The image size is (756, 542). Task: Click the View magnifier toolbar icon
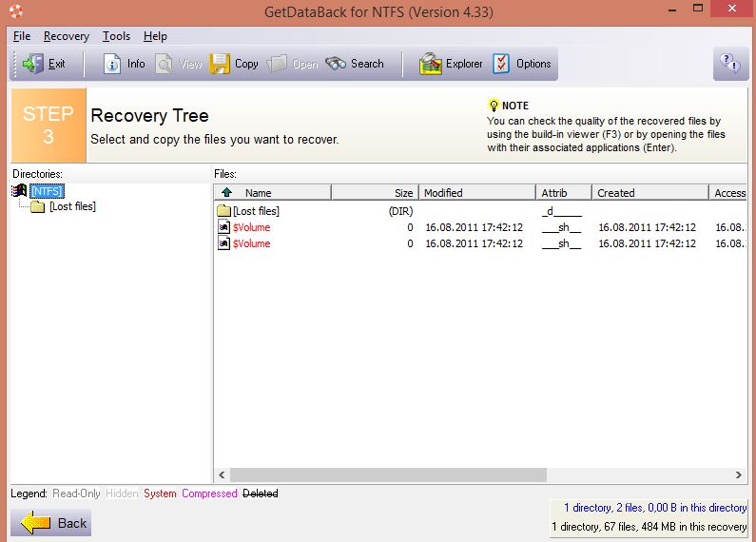pos(165,64)
